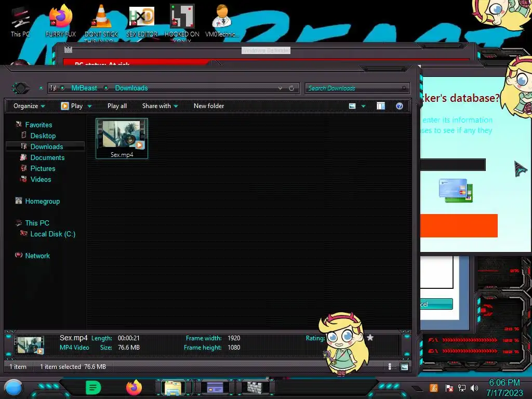Click the volume speaker tray icon

pos(474,388)
